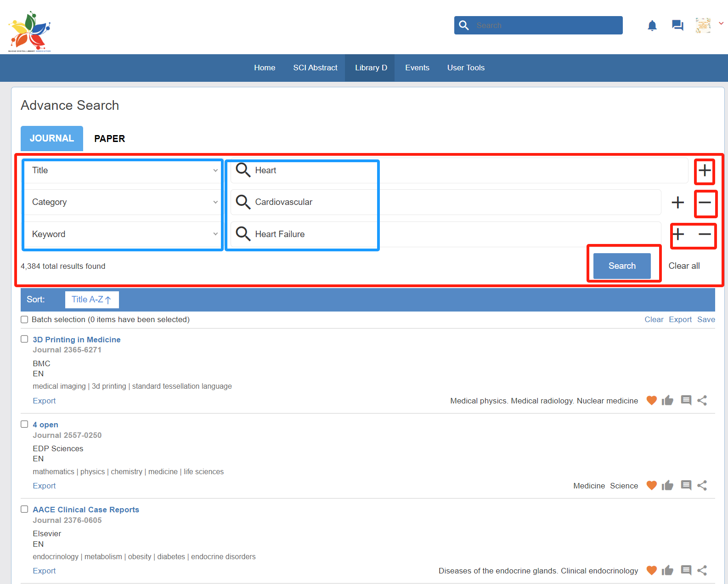This screenshot has height=584, width=728.
Task: Favorite 3D Printing in Medicine with heart
Action: pos(651,400)
